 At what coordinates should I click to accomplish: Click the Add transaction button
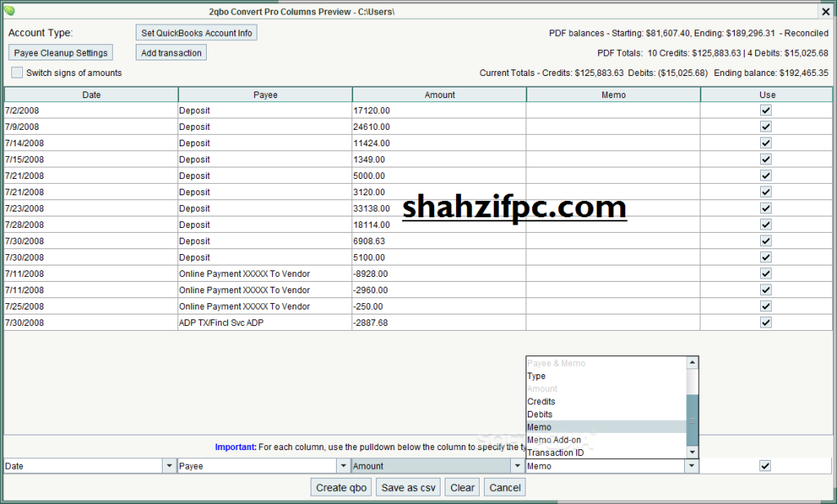click(x=170, y=52)
